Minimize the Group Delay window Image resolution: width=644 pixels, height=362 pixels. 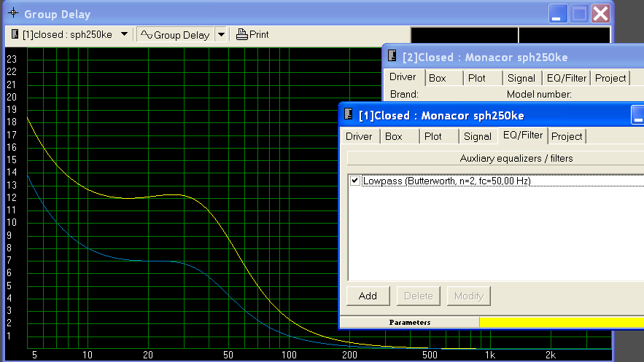tap(558, 14)
